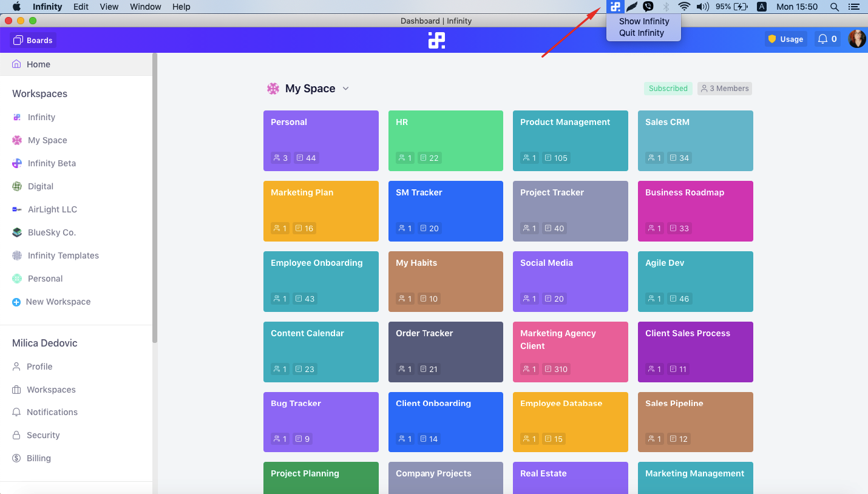Viewport: 868px width, 494px height.
Task: Open the Social Media board
Action: [x=571, y=282]
